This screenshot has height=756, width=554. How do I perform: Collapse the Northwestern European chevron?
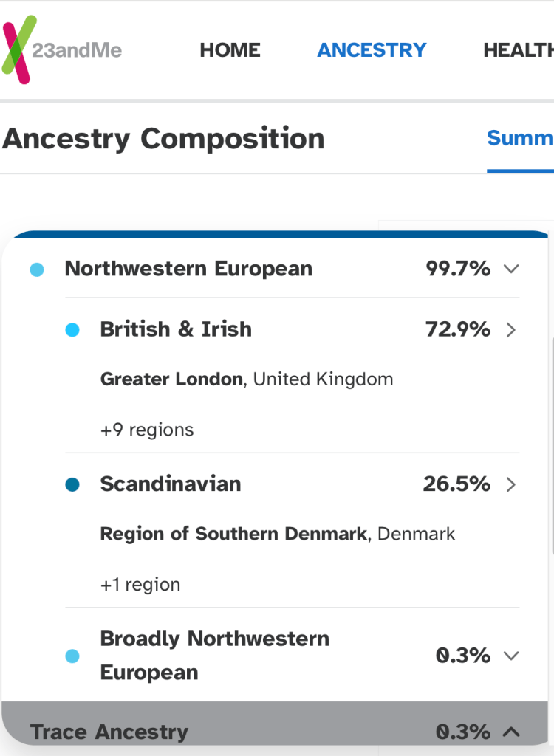pos(511,269)
